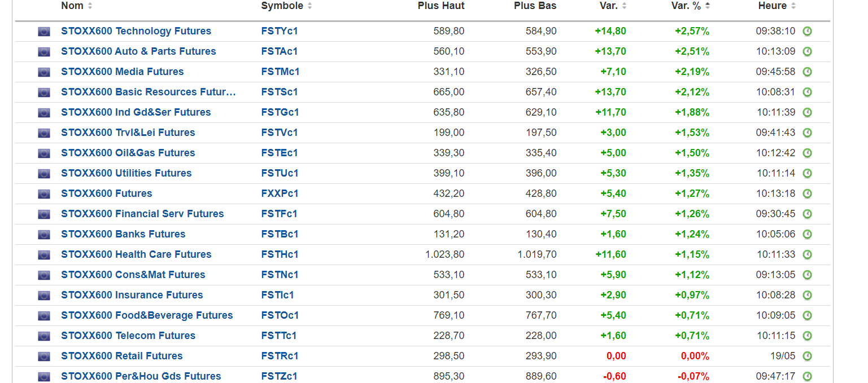
Task: Click the EU flag beside Health Care Futures
Action: (44, 255)
